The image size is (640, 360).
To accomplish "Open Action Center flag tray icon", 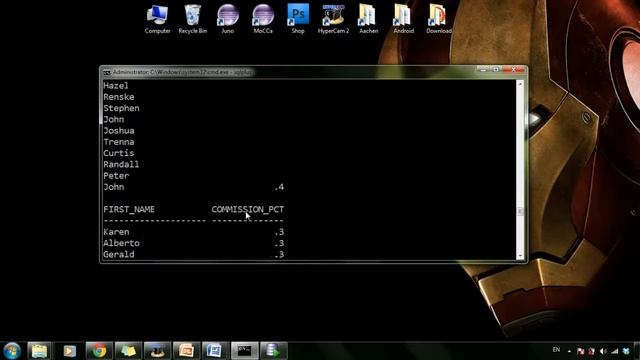I will [580, 351].
